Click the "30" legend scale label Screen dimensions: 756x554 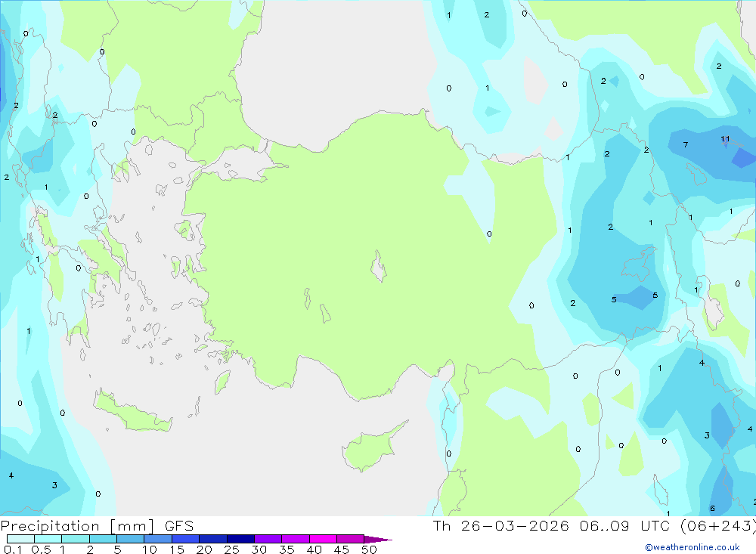click(x=259, y=549)
